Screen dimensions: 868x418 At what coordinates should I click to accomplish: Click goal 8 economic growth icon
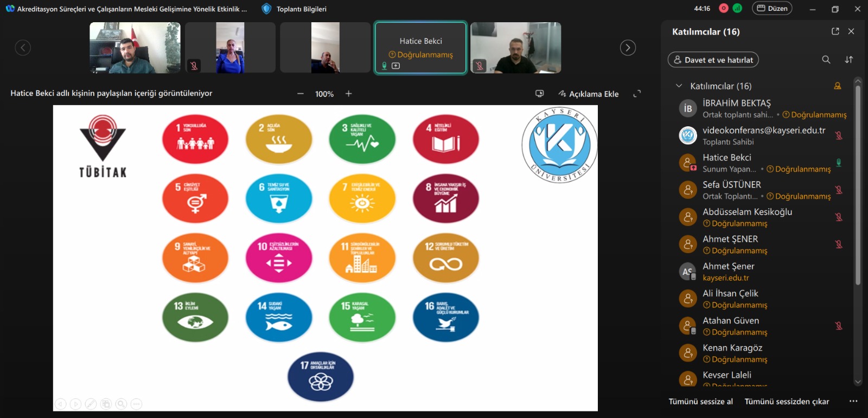pyautogui.click(x=446, y=198)
